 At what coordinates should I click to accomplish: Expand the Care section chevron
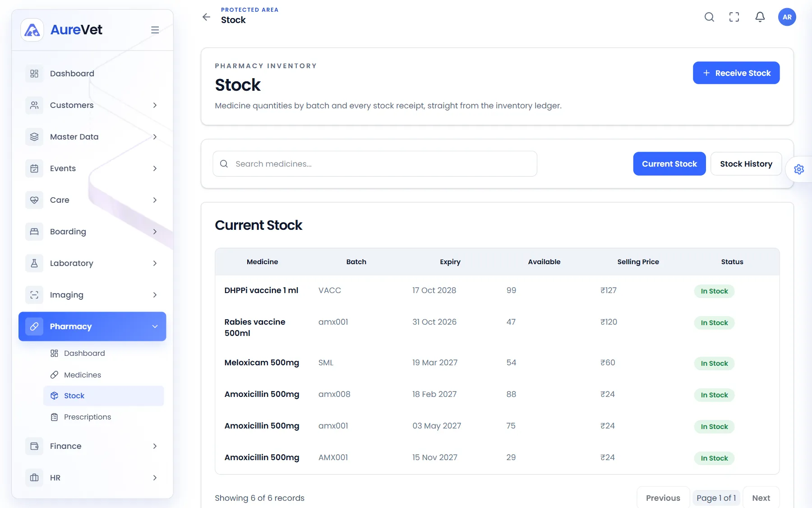pos(155,200)
